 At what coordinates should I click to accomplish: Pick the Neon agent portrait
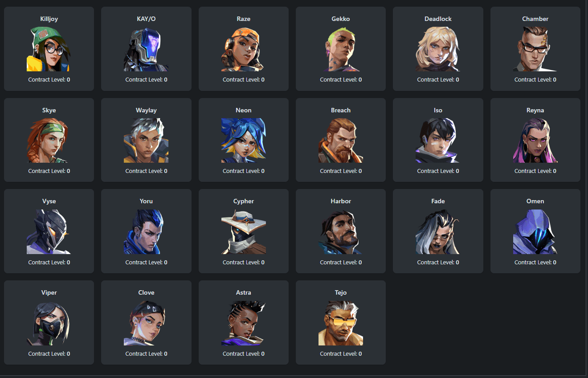244,140
